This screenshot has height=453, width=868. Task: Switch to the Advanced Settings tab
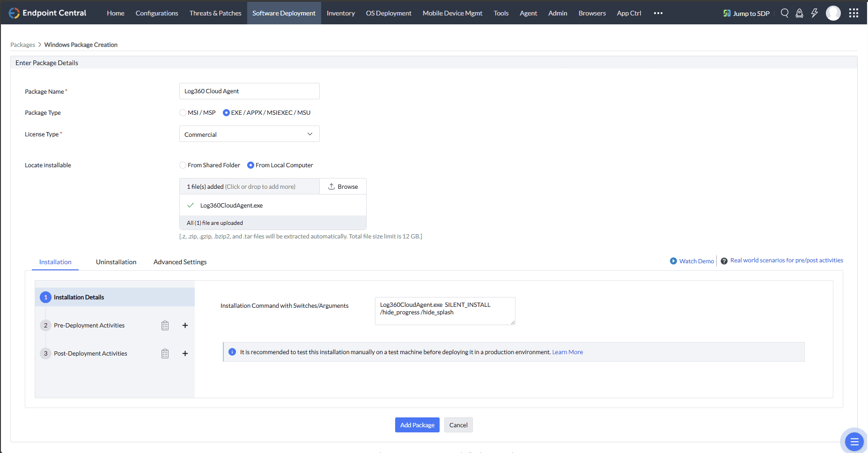pyautogui.click(x=180, y=262)
